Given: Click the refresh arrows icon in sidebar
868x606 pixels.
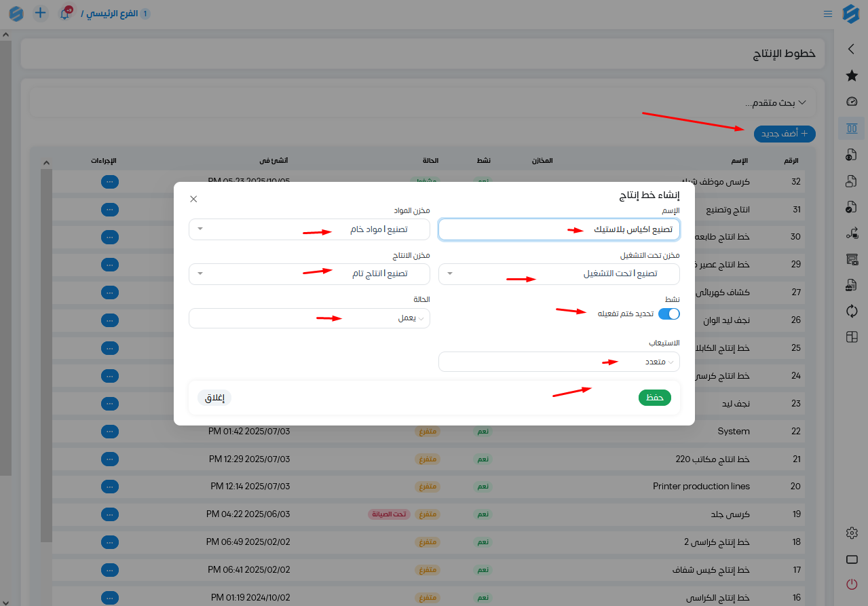Looking at the screenshot, I should 852,311.
